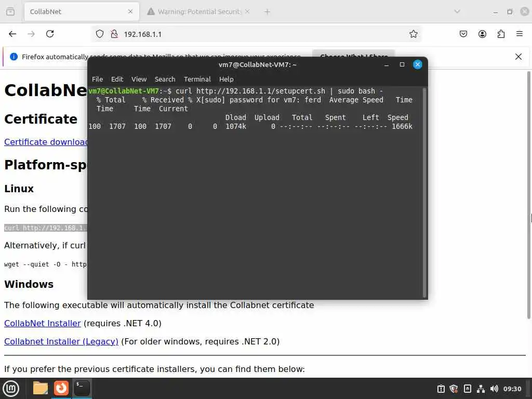Switch to Firefox in the taskbar
Image resolution: width=532 pixels, height=399 pixels.
[61, 388]
